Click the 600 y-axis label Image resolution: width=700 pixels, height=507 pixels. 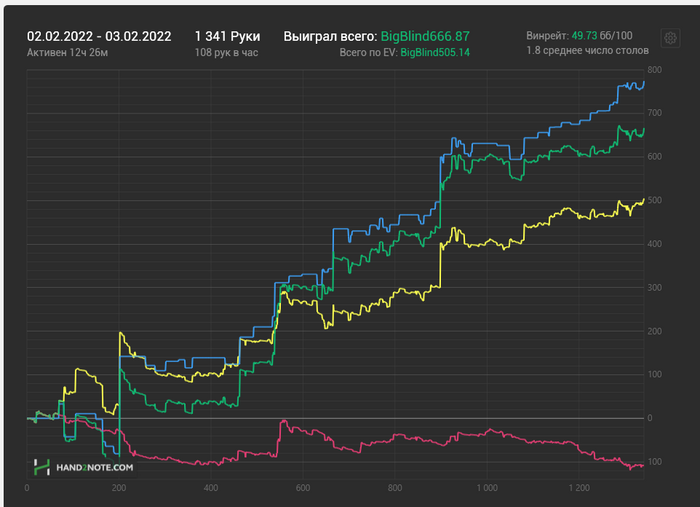coord(654,157)
